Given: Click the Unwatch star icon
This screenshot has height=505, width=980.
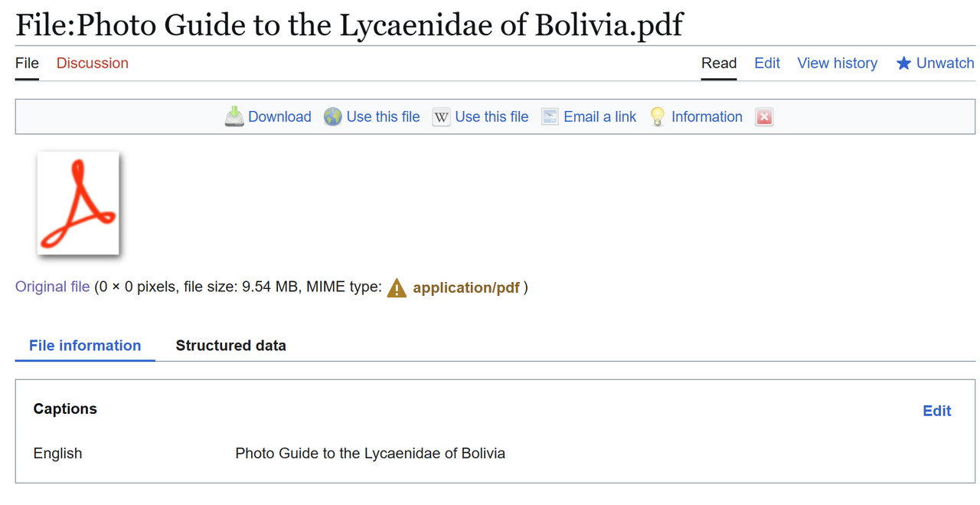Looking at the screenshot, I should point(903,64).
